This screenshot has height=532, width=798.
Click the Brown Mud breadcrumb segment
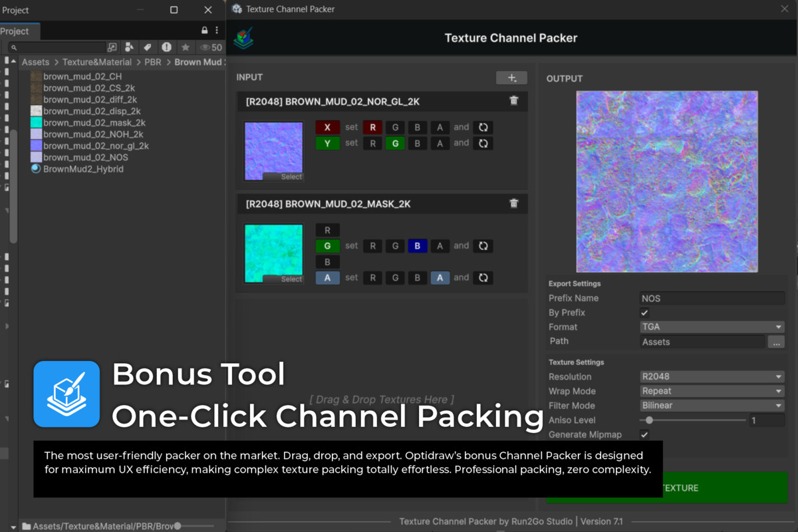pos(198,62)
